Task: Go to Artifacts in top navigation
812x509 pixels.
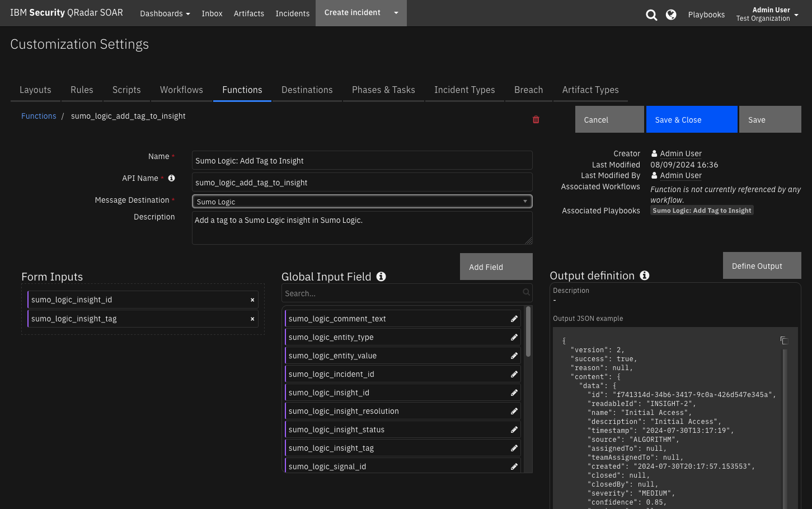Action: click(249, 13)
